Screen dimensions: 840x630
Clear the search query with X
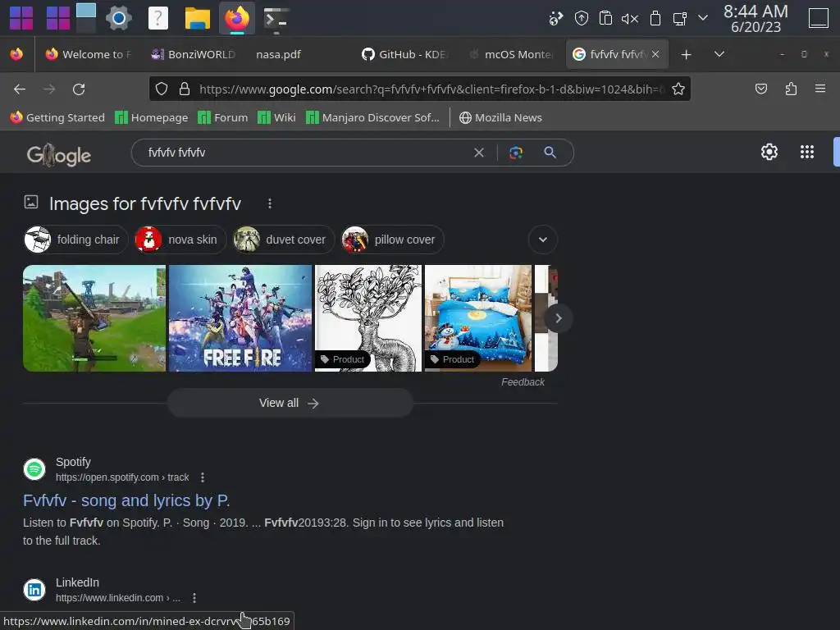(x=479, y=153)
